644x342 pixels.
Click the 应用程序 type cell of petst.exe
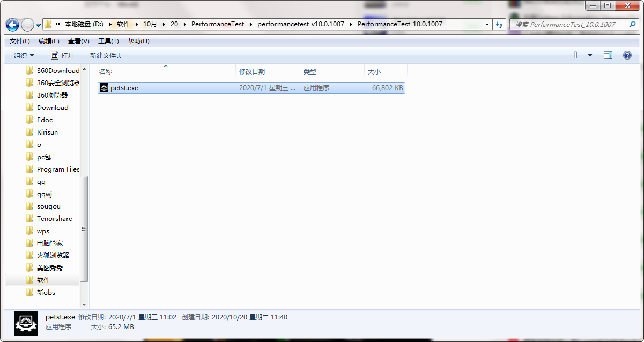coord(316,87)
